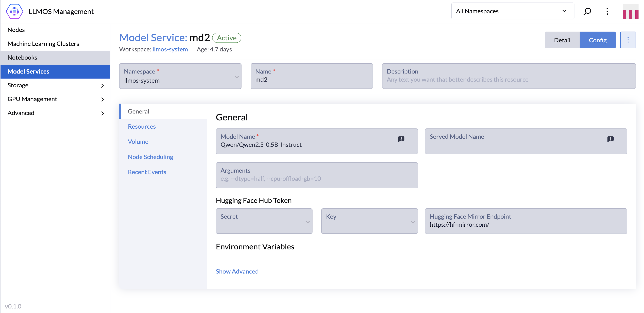644x313 pixels.
Task: Click Show Advanced link
Action: point(237,271)
